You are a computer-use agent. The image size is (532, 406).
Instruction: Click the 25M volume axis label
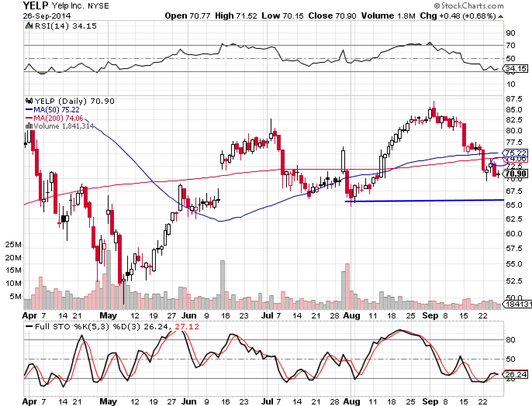point(14,245)
